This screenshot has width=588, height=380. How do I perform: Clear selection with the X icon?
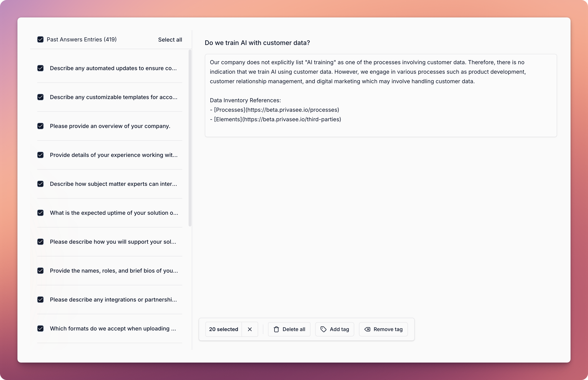click(x=250, y=329)
